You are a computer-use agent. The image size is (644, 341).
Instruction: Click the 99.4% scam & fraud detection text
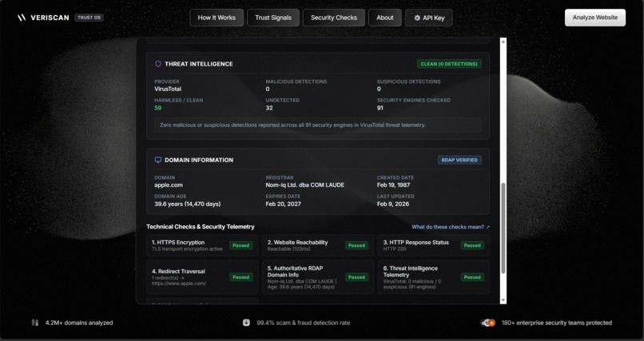303,323
